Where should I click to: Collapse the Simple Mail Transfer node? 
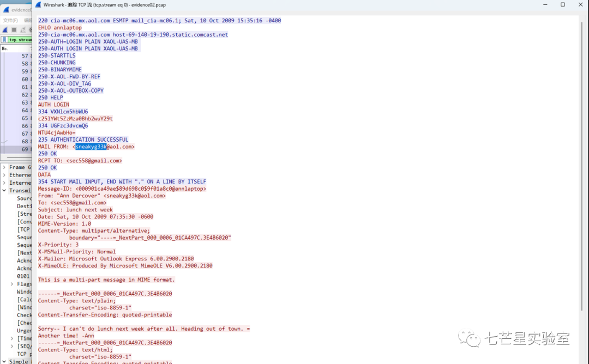click(x=4, y=361)
